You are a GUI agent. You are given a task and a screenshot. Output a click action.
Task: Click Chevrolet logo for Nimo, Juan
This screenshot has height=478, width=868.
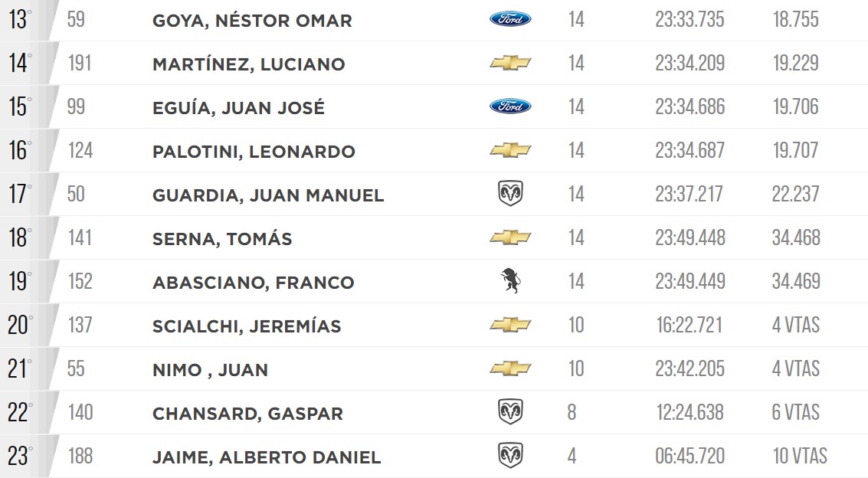pyautogui.click(x=510, y=368)
